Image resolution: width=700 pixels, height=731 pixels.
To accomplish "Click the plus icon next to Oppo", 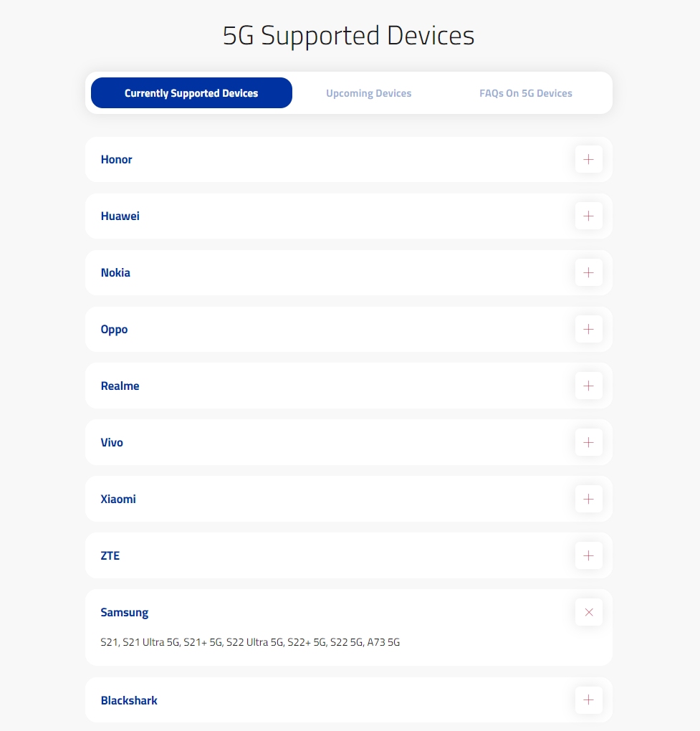I will click(x=588, y=329).
